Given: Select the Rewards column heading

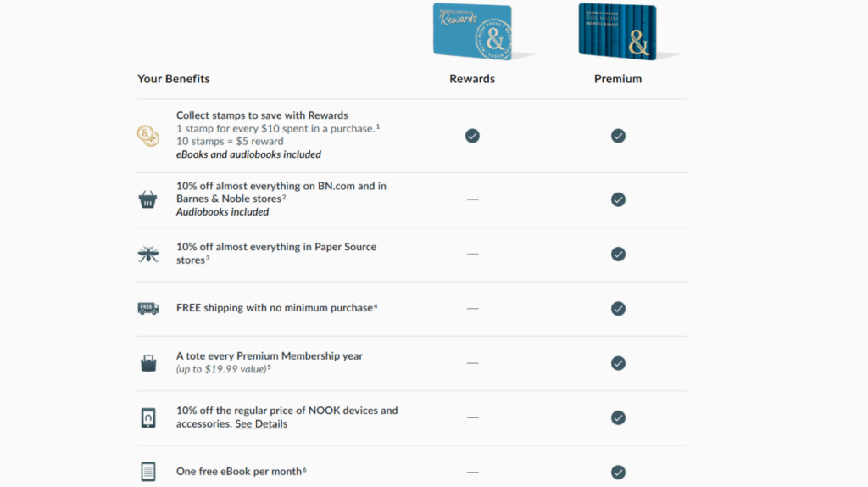Looking at the screenshot, I should (x=472, y=79).
